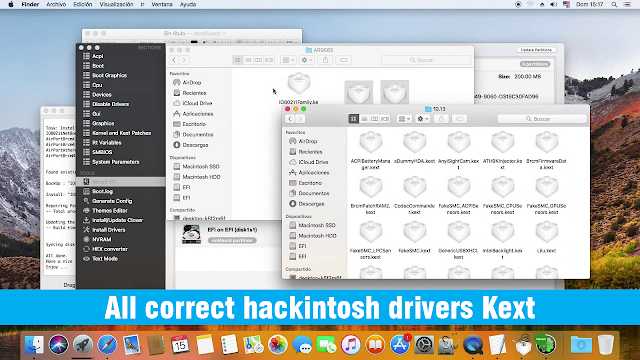640x360 pixels.
Task: Open the Edición menu
Action: point(82,4)
